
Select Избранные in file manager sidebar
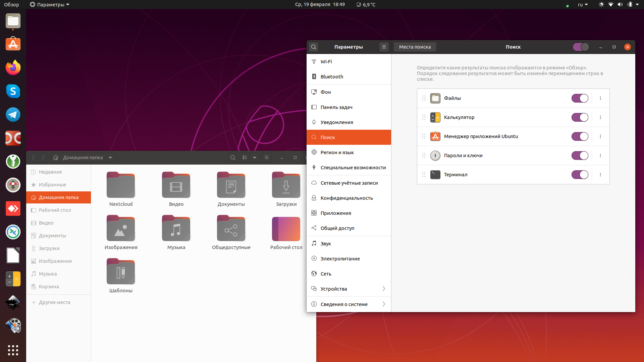coord(59,185)
